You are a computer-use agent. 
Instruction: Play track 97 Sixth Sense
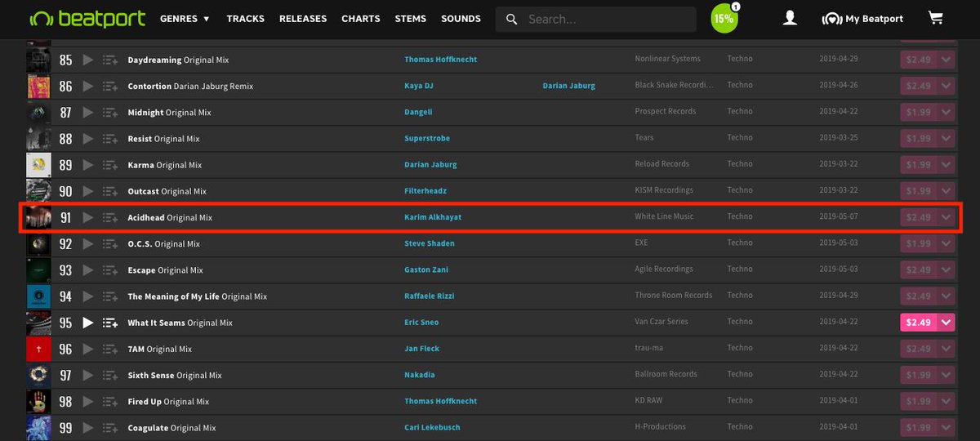(x=88, y=376)
